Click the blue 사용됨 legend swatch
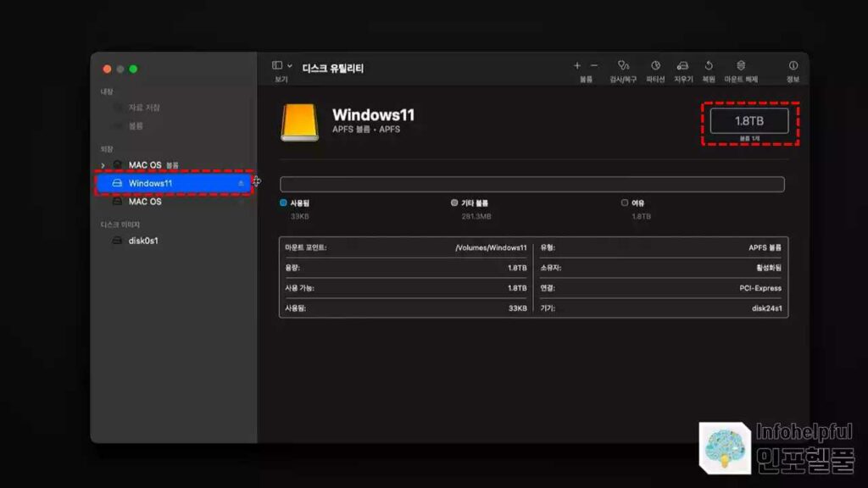Screen dimensions: 868x488 point(283,203)
